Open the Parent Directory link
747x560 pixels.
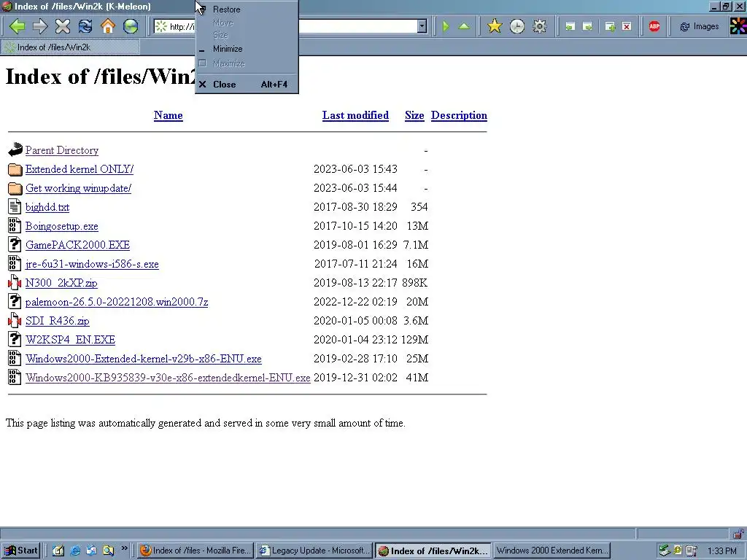pyautogui.click(x=62, y=150)
